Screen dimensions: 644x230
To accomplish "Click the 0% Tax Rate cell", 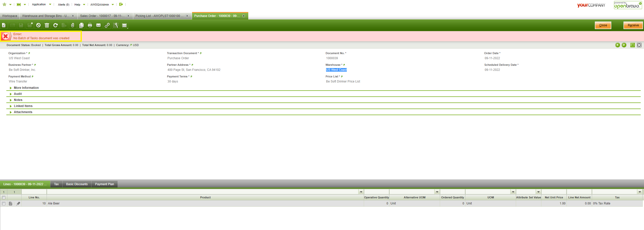I will tap(617, 204).
